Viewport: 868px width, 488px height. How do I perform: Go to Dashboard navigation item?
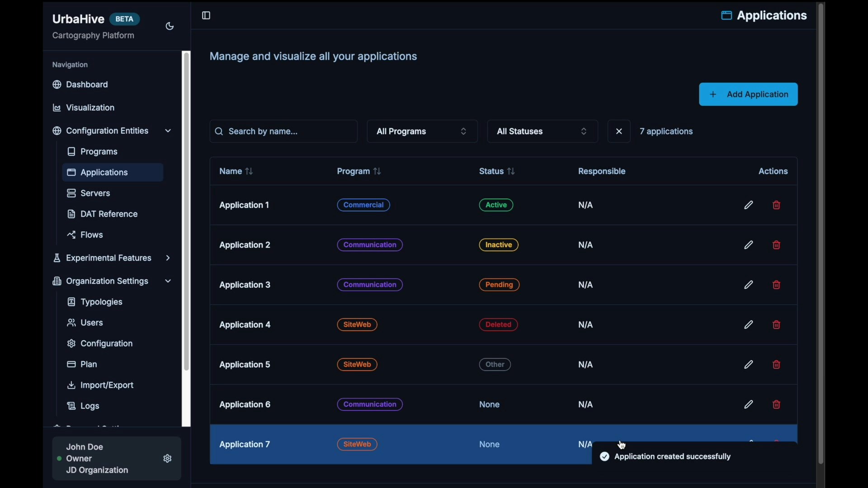coord(87,85)
